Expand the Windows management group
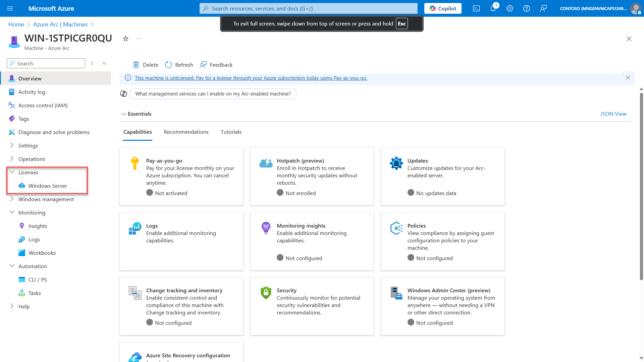The image size is (644, 362). tap(12, 199)
